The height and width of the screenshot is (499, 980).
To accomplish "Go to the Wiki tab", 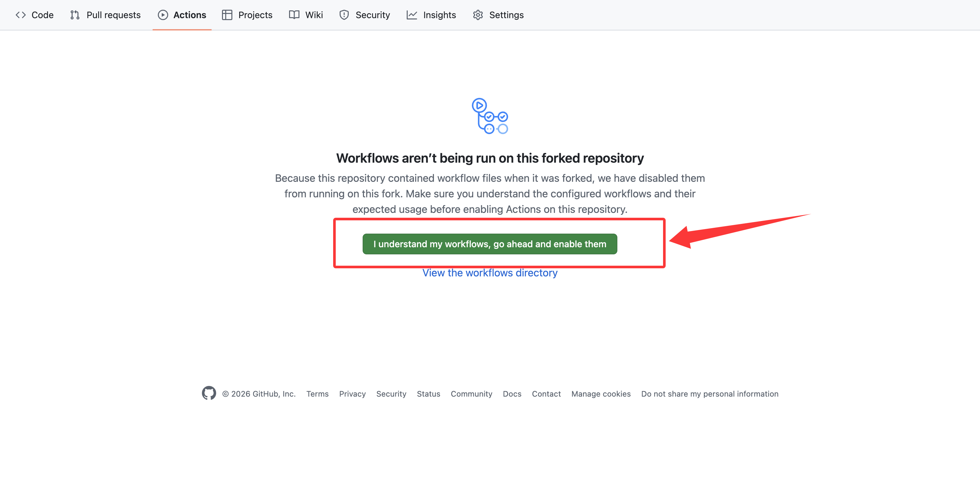I will [314, 15].
